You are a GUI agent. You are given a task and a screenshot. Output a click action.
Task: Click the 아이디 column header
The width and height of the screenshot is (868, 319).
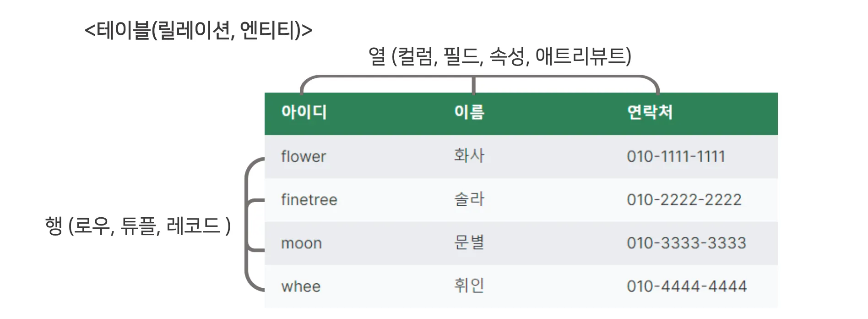point(304,112)
